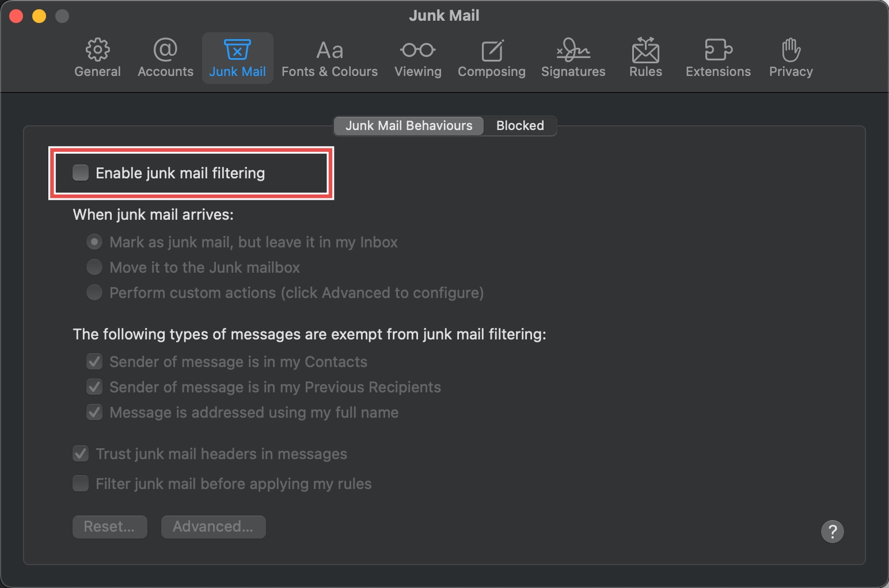
Task: Open the Privacy hand pane
Action: click(x=791, y=58)
